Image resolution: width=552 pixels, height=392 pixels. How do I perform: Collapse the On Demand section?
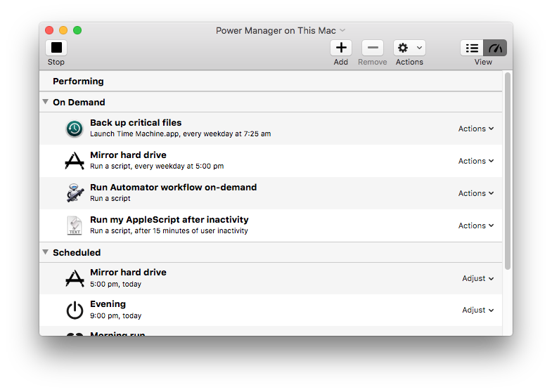(46, 102)
